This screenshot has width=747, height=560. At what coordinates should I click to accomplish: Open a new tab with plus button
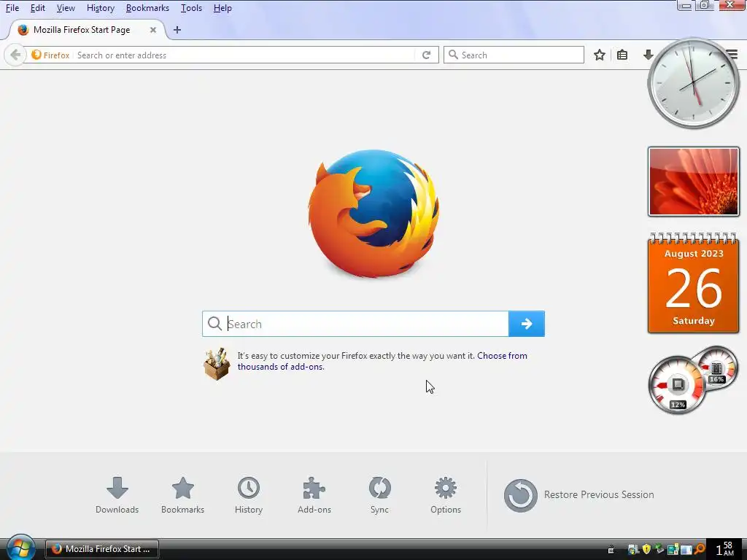[x=177, y=29]
